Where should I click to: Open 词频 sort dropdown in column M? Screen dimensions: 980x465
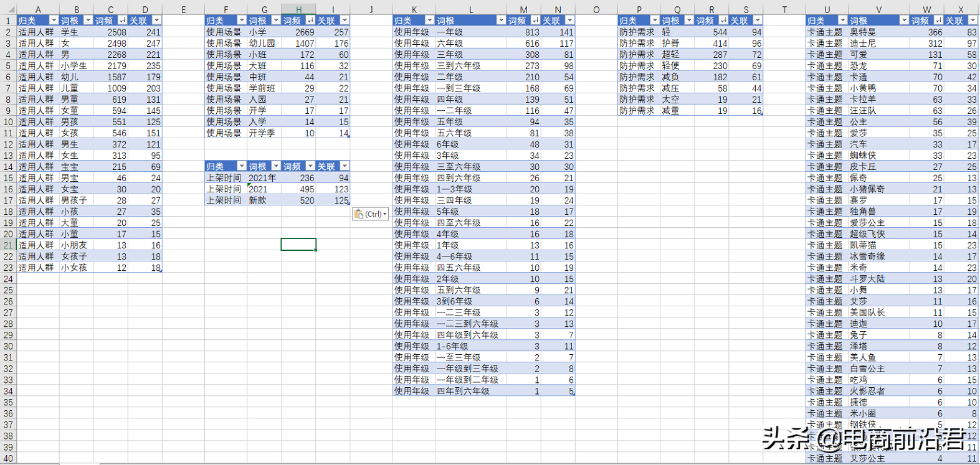tap(535, 21)
